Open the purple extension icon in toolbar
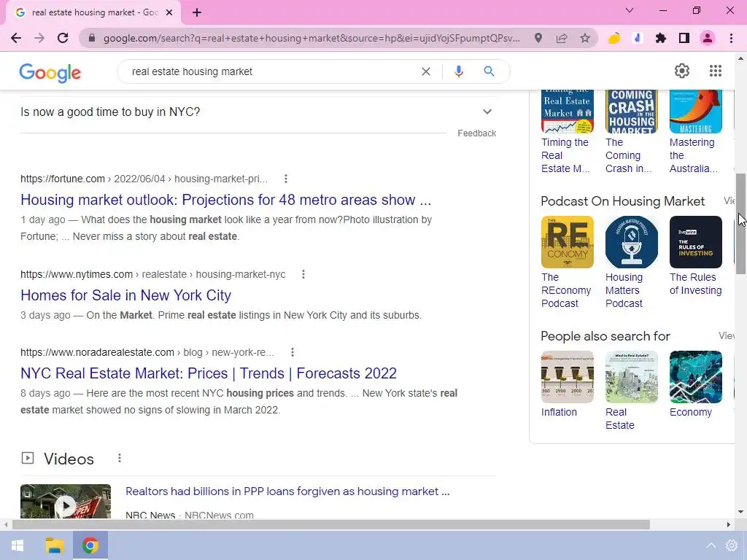Viewport: 747px width, 560px height. click(638, 38)
